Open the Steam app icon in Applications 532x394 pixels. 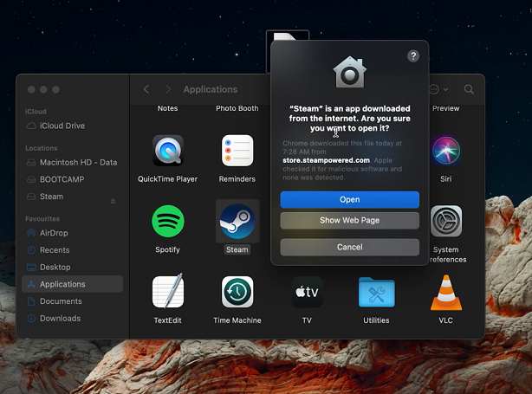tap(237, 222)
